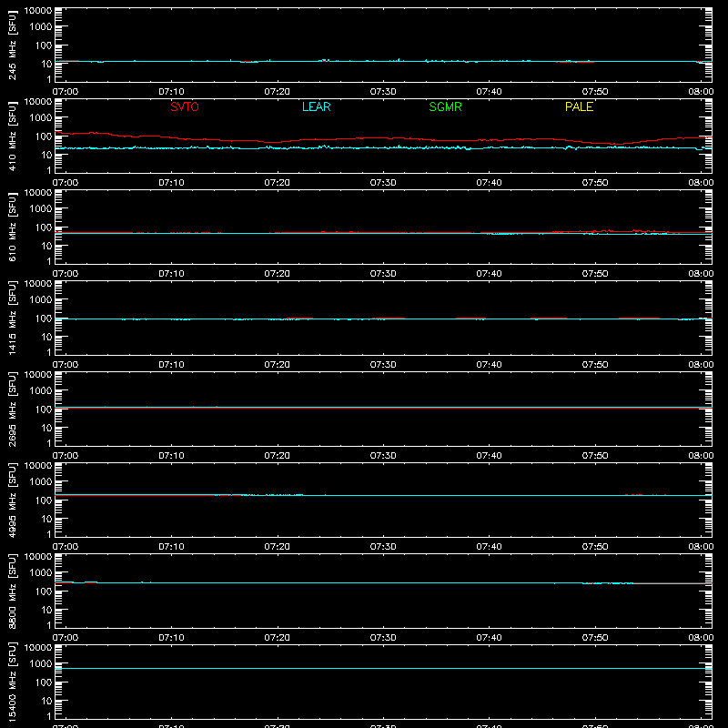Screen dimensions: 728x728
Task: Select the 4995 MHz [SFU] axis title
Action: pyautogui.click(x=12, y=500)
